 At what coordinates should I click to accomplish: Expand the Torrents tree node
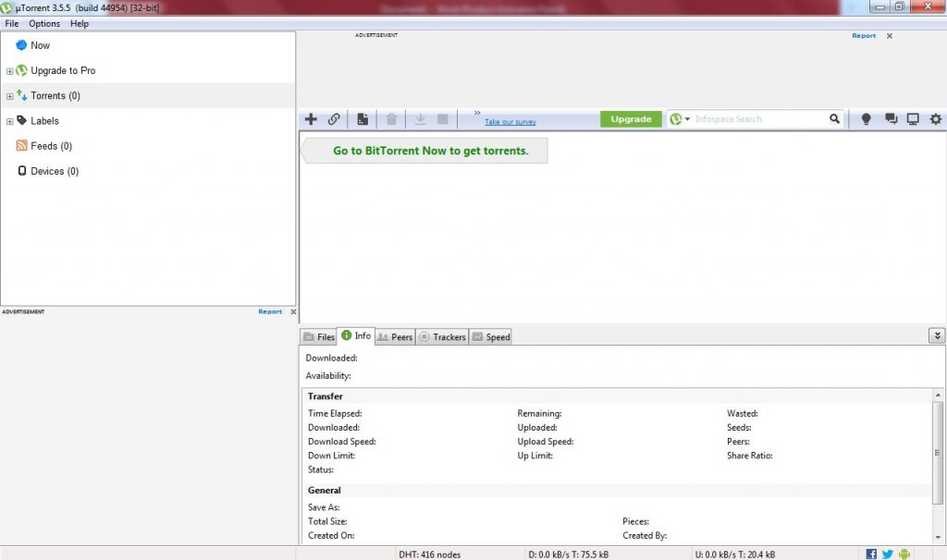pos(10,96)
